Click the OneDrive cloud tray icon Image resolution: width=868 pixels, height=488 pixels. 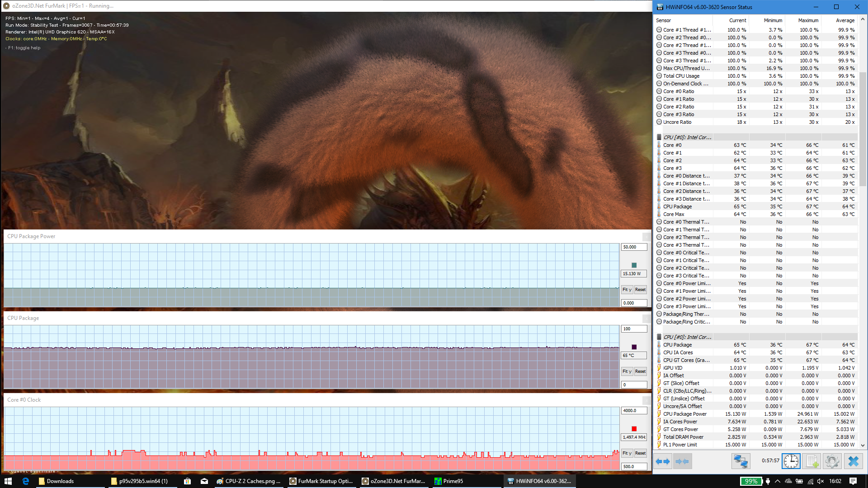pyautogui.click(x=788, y=481)
